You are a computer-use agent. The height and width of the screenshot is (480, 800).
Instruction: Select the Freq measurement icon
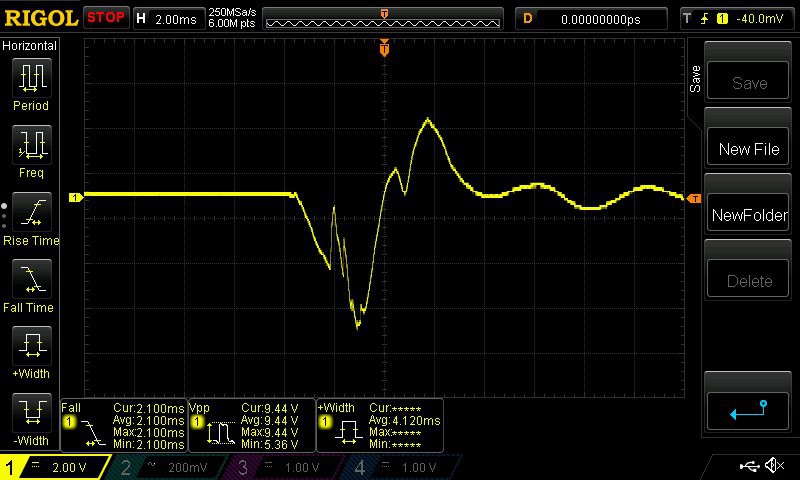point(32,145)
